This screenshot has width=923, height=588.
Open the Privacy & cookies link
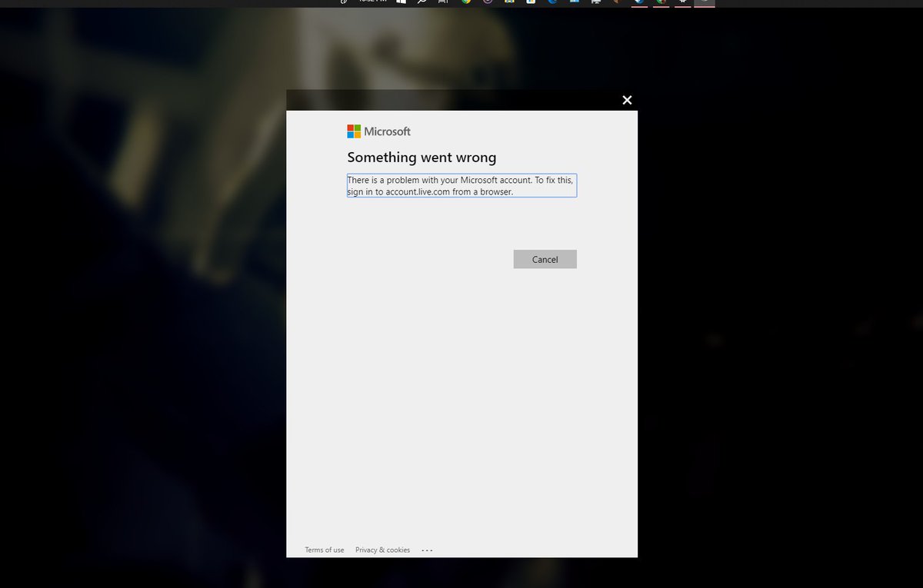(382, 550)
